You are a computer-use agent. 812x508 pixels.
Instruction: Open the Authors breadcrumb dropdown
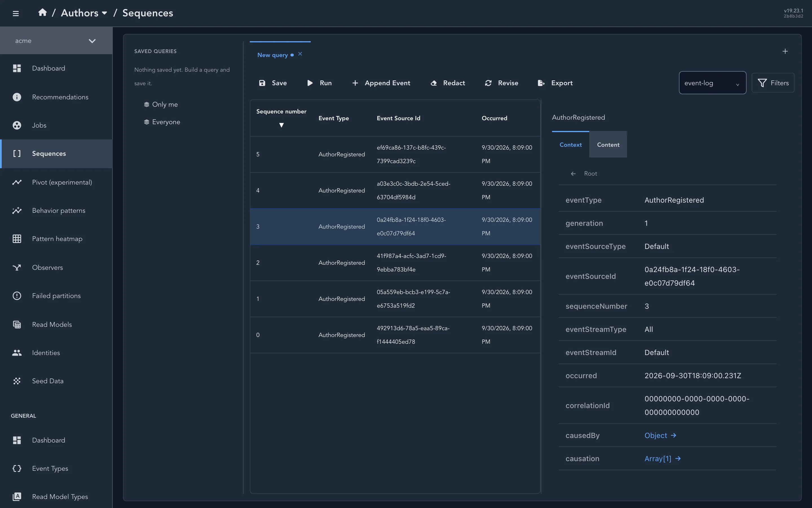pos(84,13)
